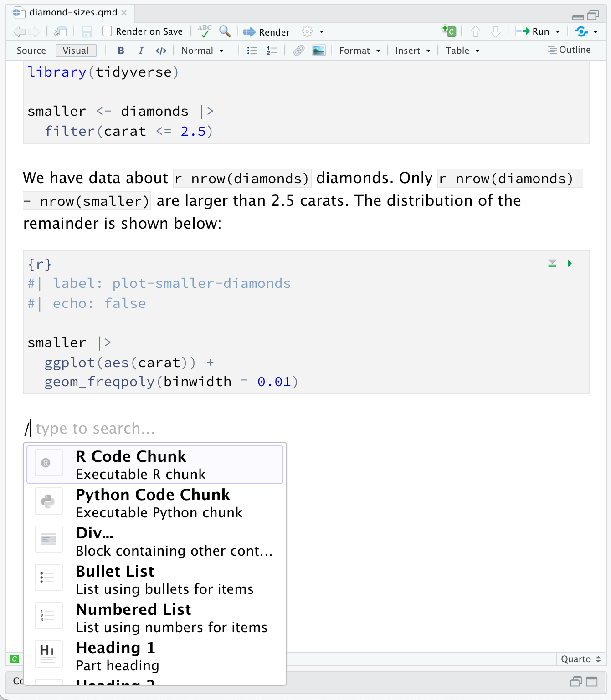Insert a bulleted list from toolbar
611x700 pixels.
click(x=252, y=51)
